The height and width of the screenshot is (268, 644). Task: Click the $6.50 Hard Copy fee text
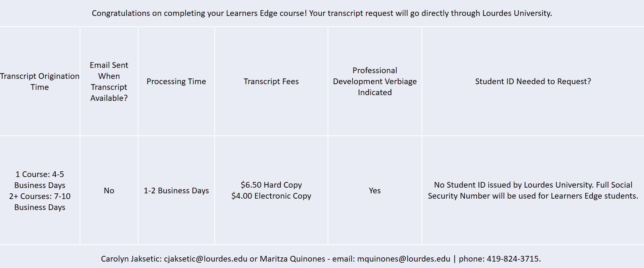pos(271,185)
